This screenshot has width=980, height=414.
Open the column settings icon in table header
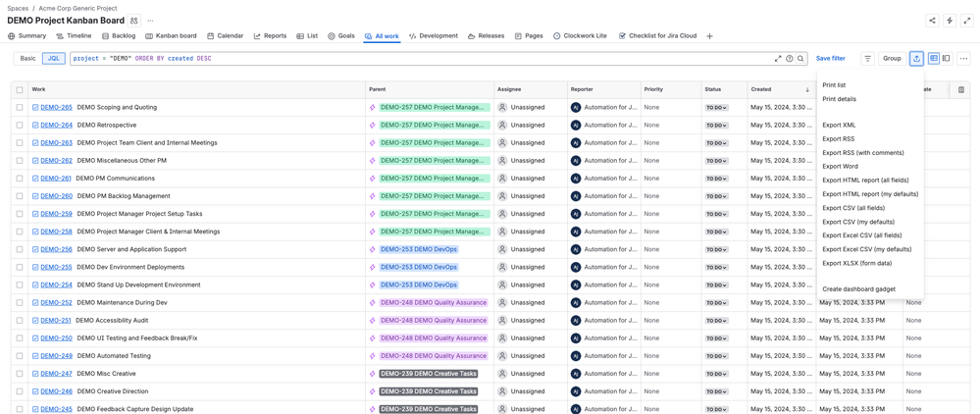tap(960, 89)
